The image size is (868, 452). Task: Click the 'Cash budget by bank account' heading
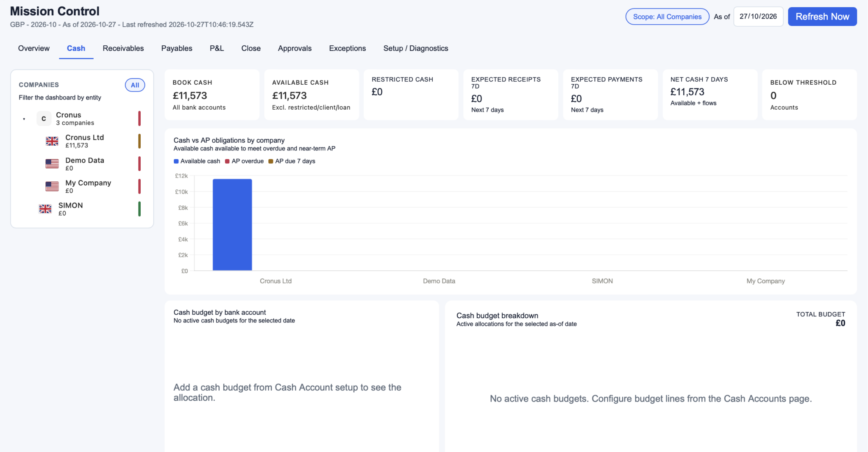click(x=220, y=312)
